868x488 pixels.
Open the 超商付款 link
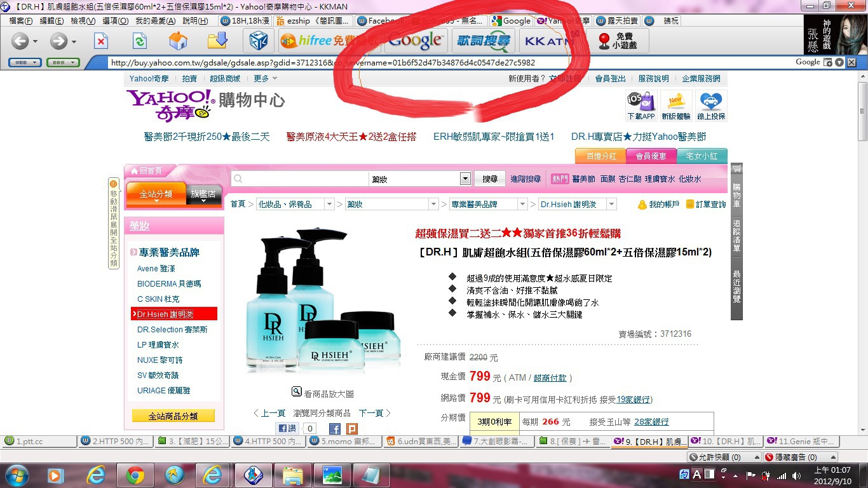[550, 377]
